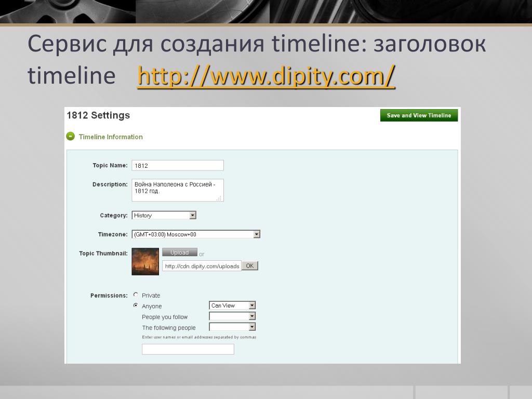
Task: Grab the Description textarea resize handle
Action: (x=219, y=198)
